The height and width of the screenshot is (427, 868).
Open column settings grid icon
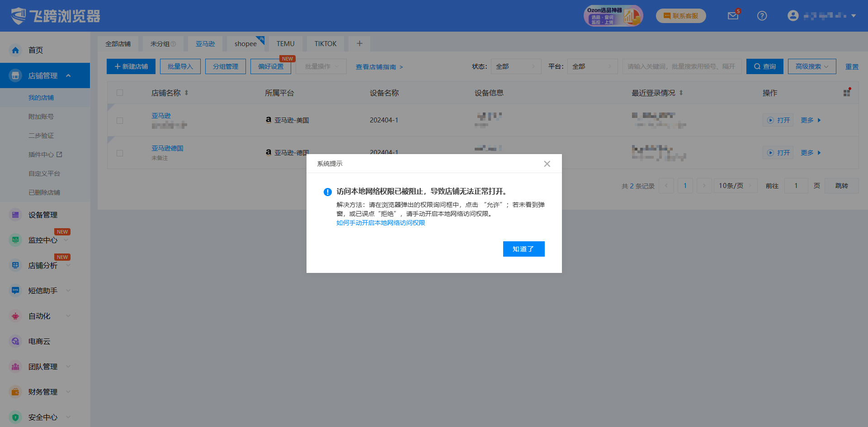click(846, 93)
